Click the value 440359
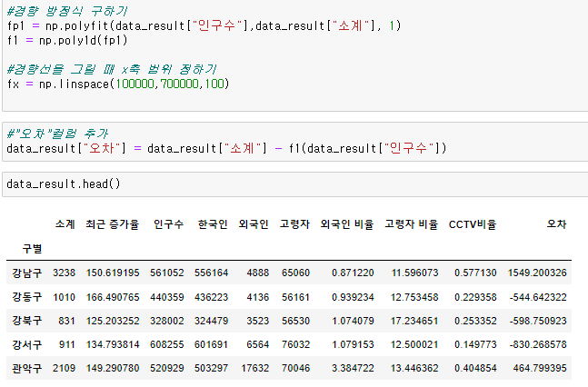 (167, 297)
